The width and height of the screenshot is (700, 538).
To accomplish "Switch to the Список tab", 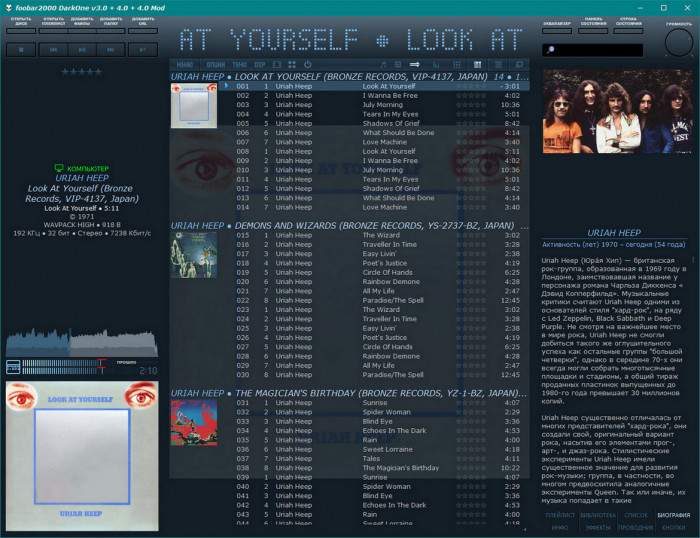I will (x=636, y=515).
